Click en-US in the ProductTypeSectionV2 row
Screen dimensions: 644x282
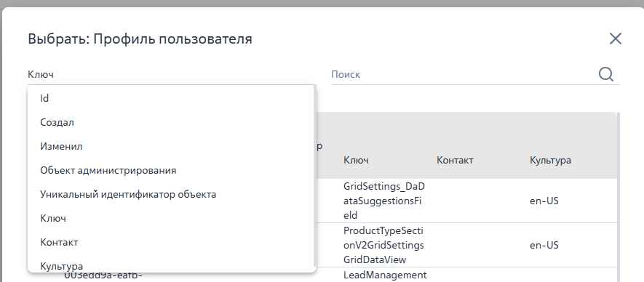tap(544, 246)
